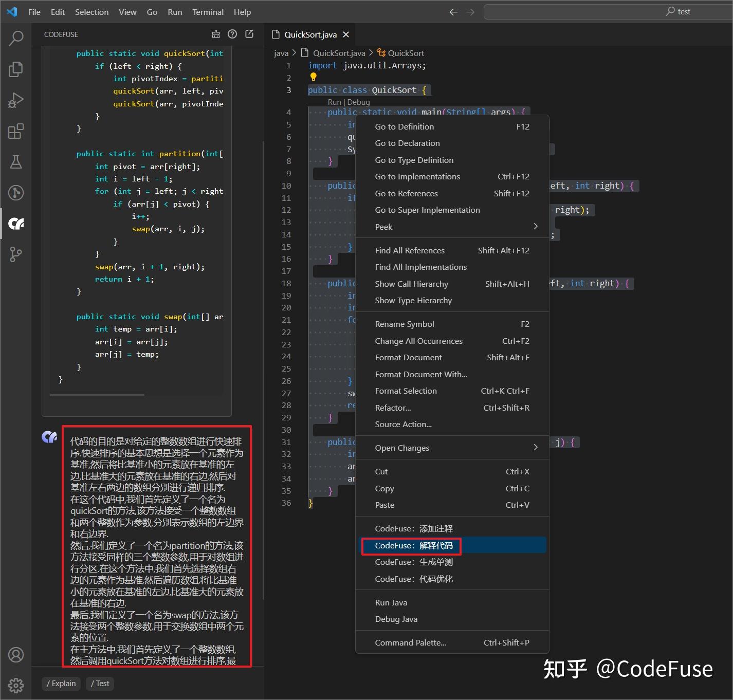Open the Run and Debug view
This screenshot has width=733, height=700.
[x=16, y=100]
